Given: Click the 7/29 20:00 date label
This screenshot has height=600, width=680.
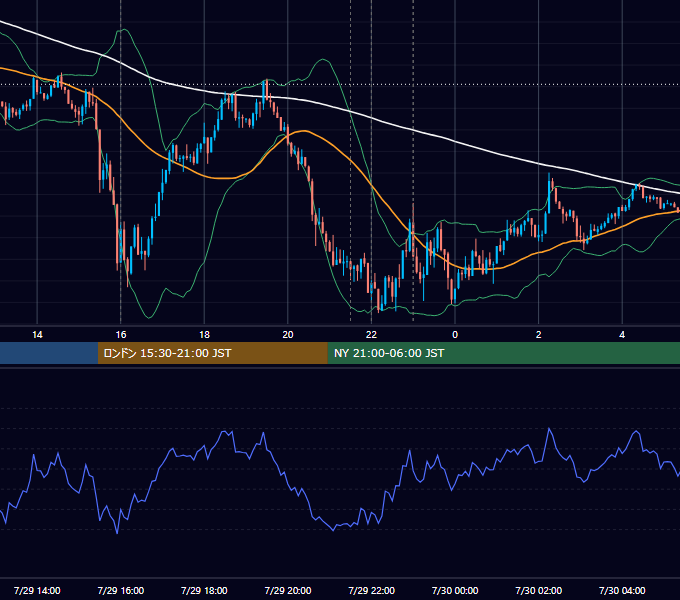Looking at the screenshot, I should tap(288, 590).
